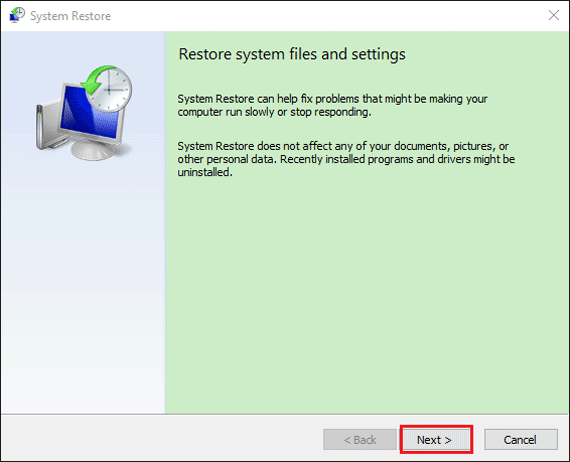This screenshot has height=462, width=570.
Task: Click the paragraph starting "System Restore does not affect"
Action: [346, 159]
